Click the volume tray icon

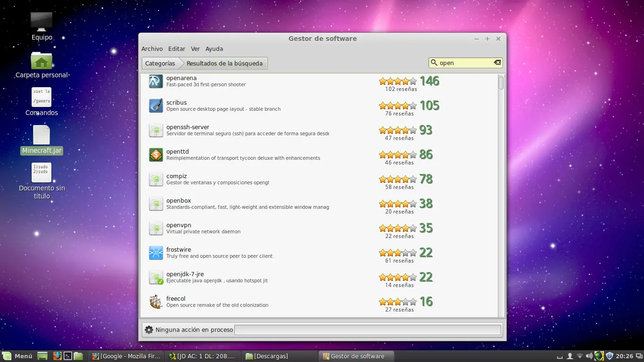pos(589,356)
